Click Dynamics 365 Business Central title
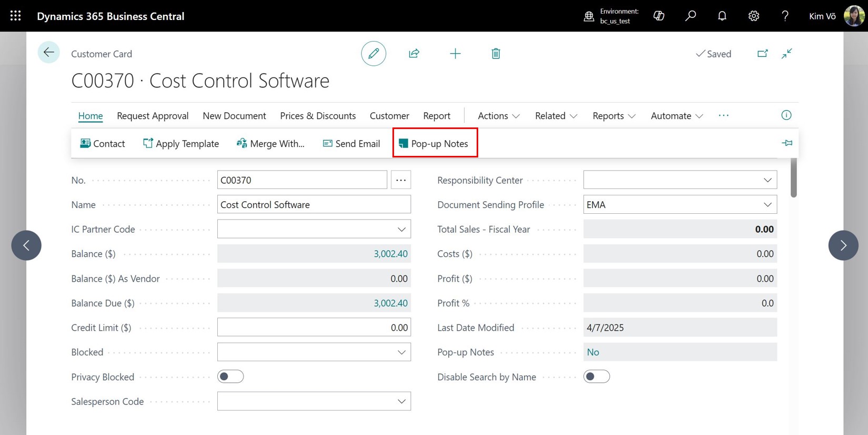 [110, 16]
